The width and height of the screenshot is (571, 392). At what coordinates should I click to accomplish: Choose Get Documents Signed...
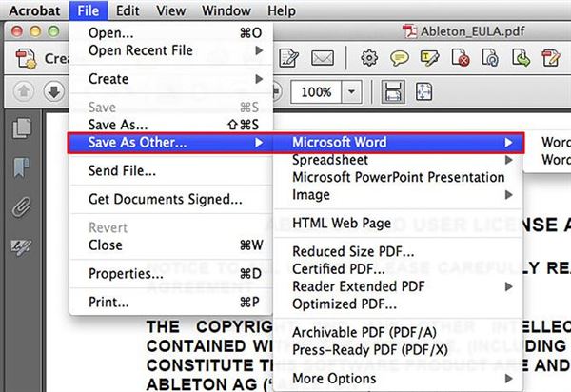click(x=170, y=199)
